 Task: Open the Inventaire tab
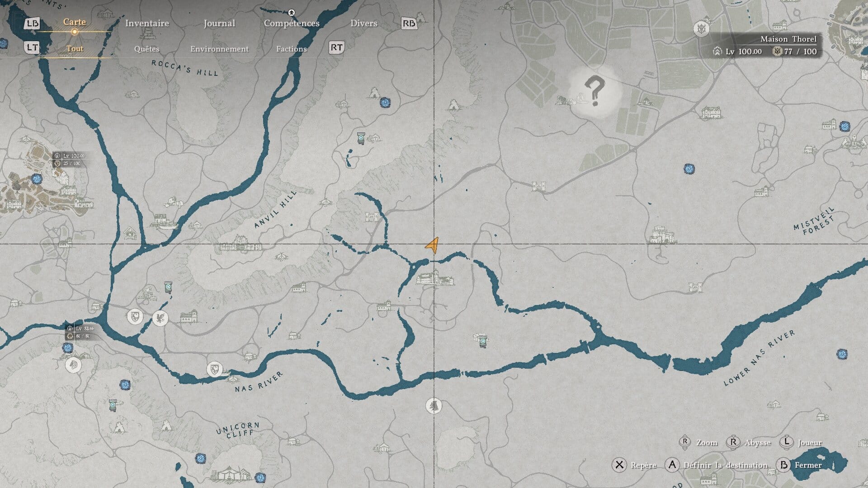pos(147,23)
